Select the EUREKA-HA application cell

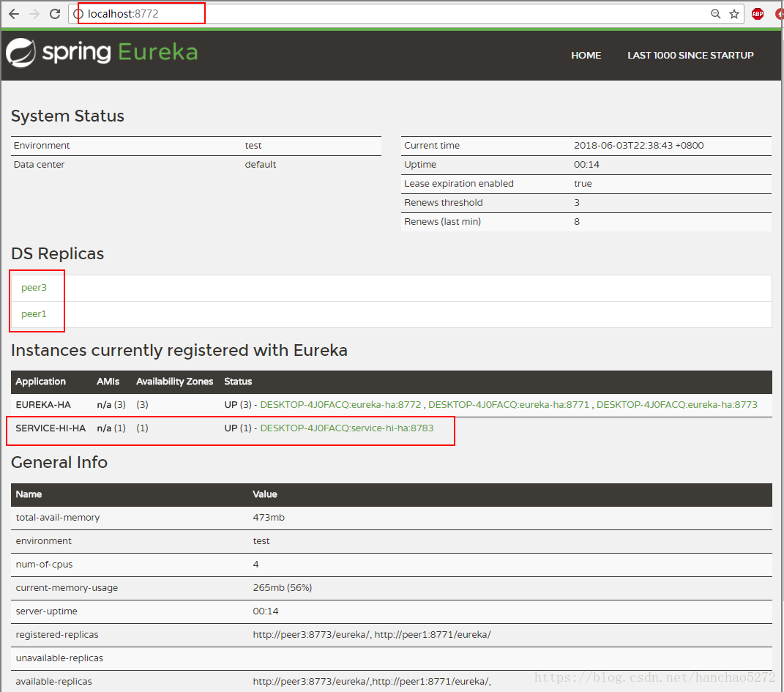[x=43, y=404]
